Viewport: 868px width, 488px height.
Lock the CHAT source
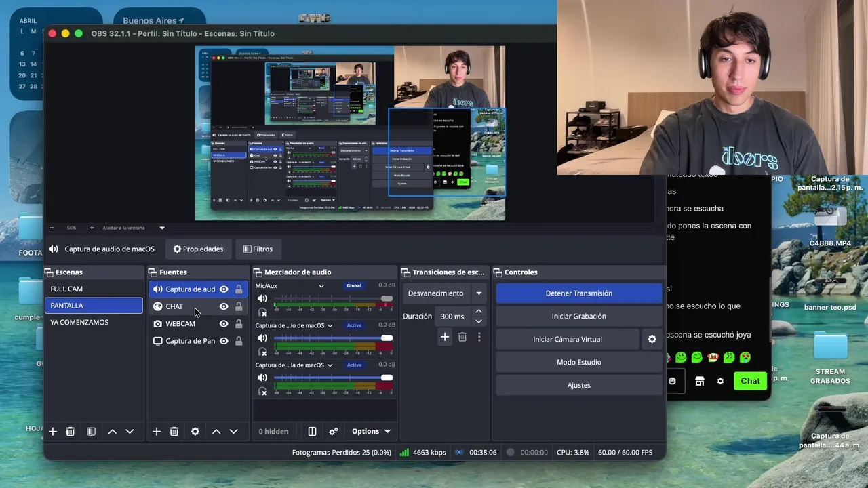tap(239, 306)
